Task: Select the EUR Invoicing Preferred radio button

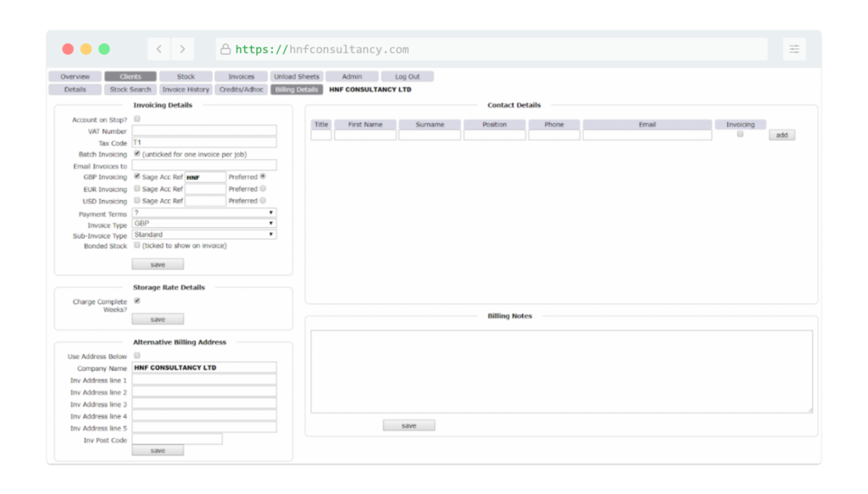Action: [263, 189]
